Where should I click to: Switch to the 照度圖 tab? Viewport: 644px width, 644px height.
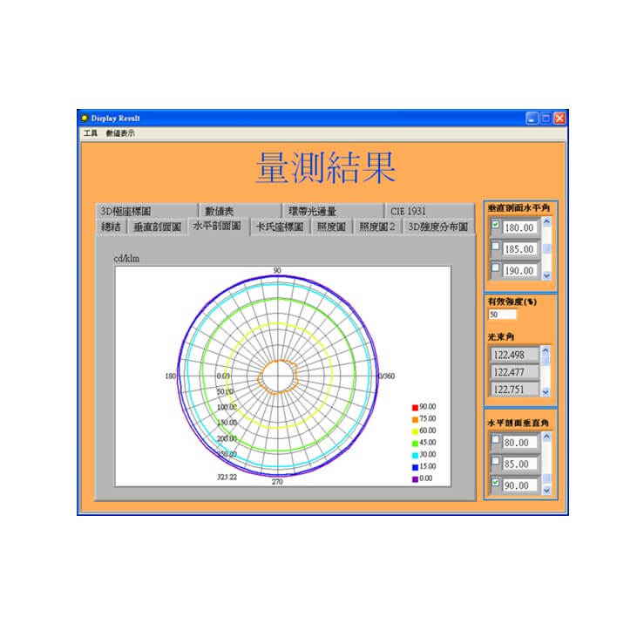tap(331, 227)
